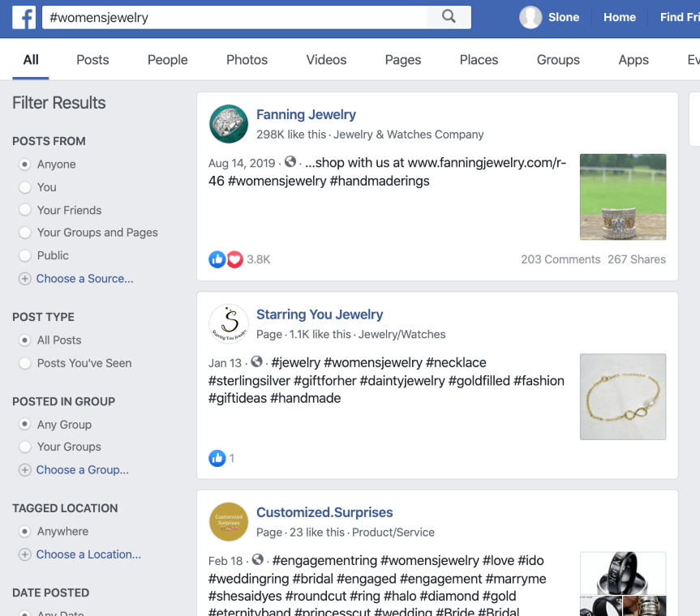Click the Like reaction icon on Fanning Jewelry post
This screenshot has height=616, width=700.
pos(217,259)
